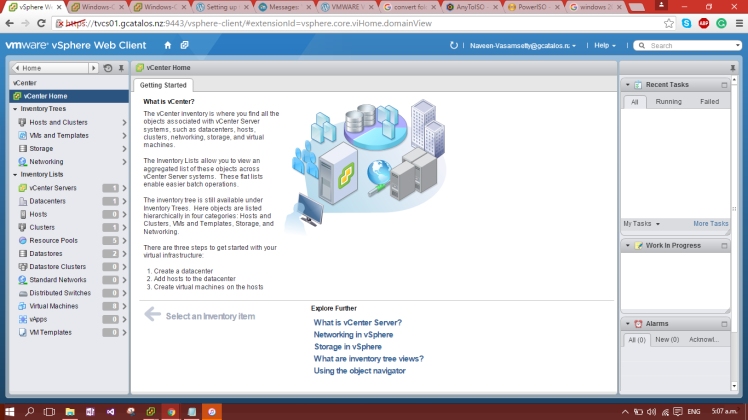Switch Recent Tasks to the Failed tab
Screen dimensions: 748x420
click(709, 102)
